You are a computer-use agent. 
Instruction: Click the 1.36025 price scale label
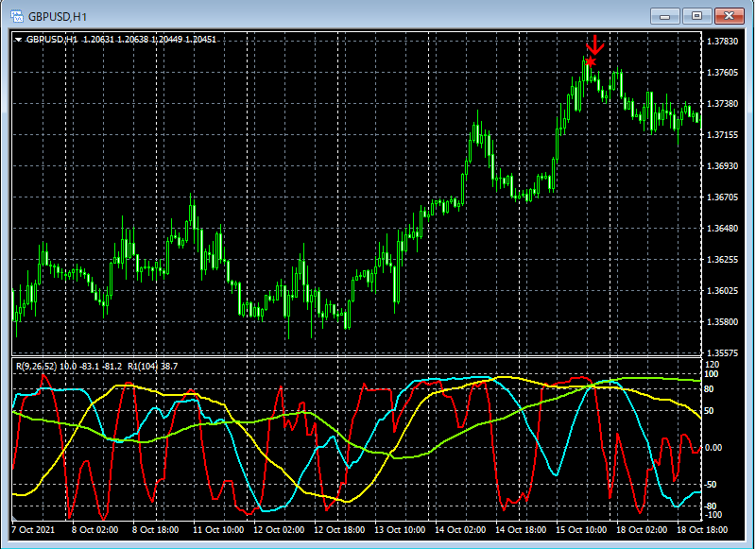pyautogui.click(x=722, y=291)
